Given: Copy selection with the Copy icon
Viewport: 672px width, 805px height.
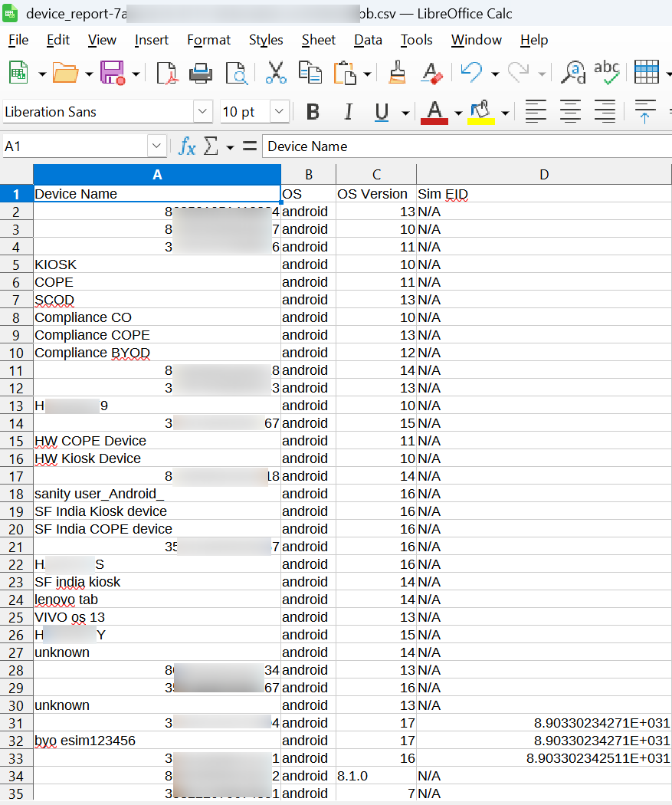Looking at the screenshot, I should (x=310, y=72).
